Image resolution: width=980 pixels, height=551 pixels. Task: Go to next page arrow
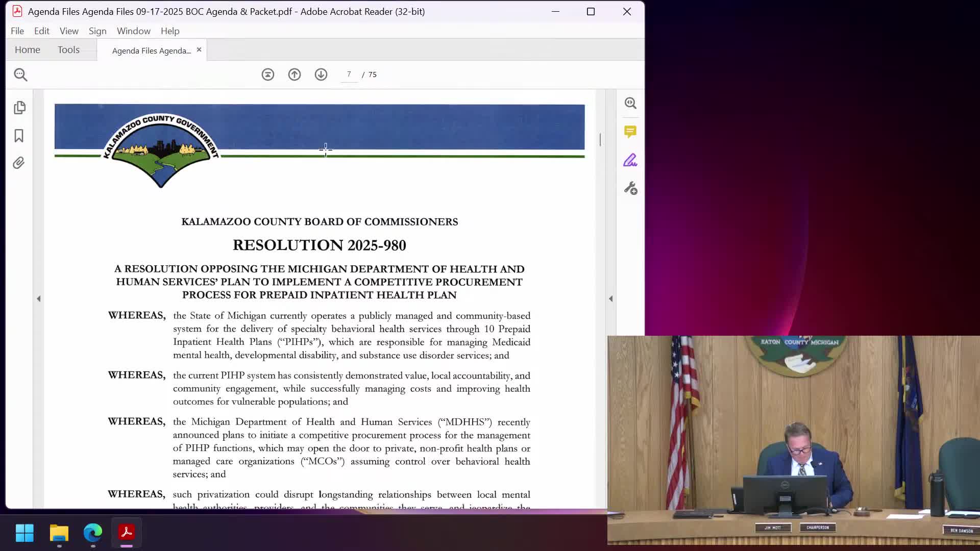(x=321, y=74)
